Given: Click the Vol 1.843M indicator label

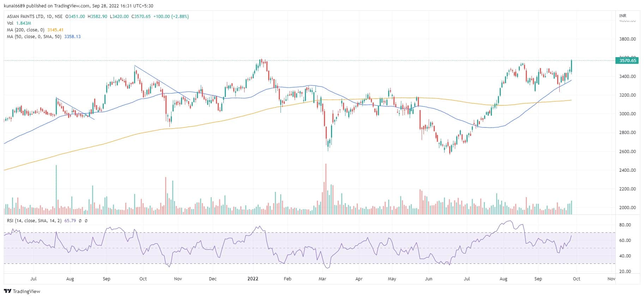Looking at the screenshot, I should tap(19, 23).
